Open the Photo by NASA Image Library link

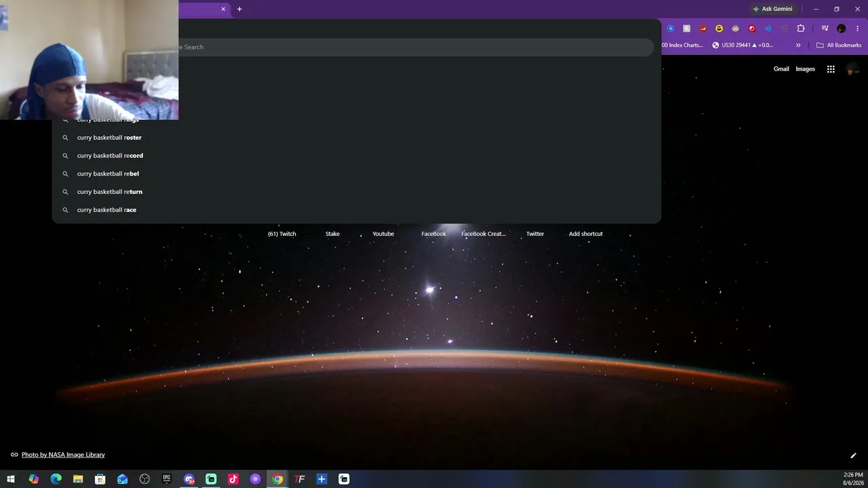click(63, 455)
